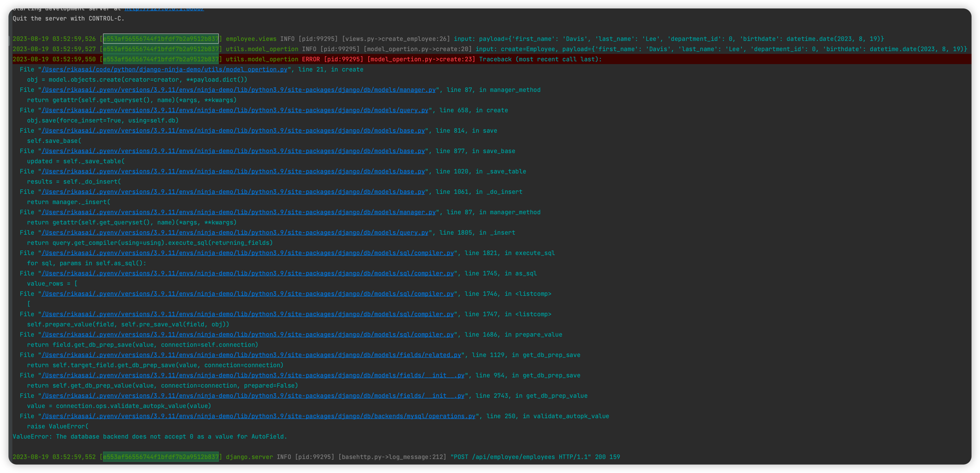The width and height of the screenshot is (980, 473).
Task: Click timestamp '2023-08-19 03:52:59,527'
Action: 54,49
